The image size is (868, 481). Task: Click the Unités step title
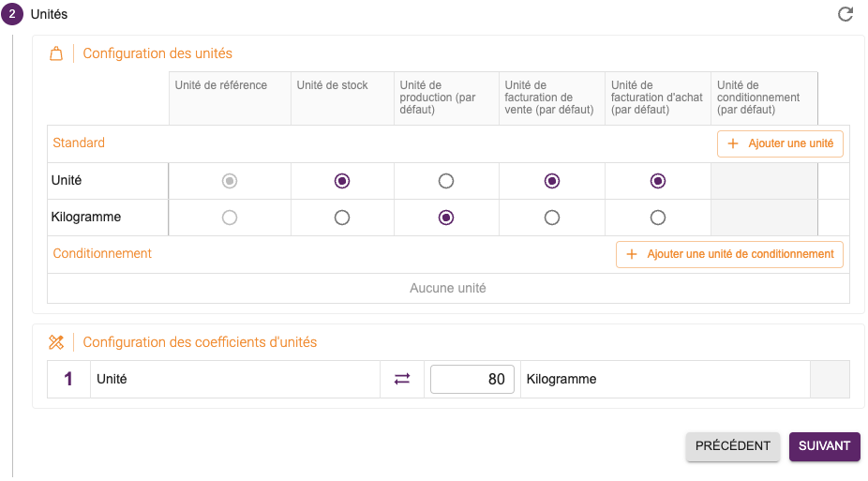[x=50, y=14]
